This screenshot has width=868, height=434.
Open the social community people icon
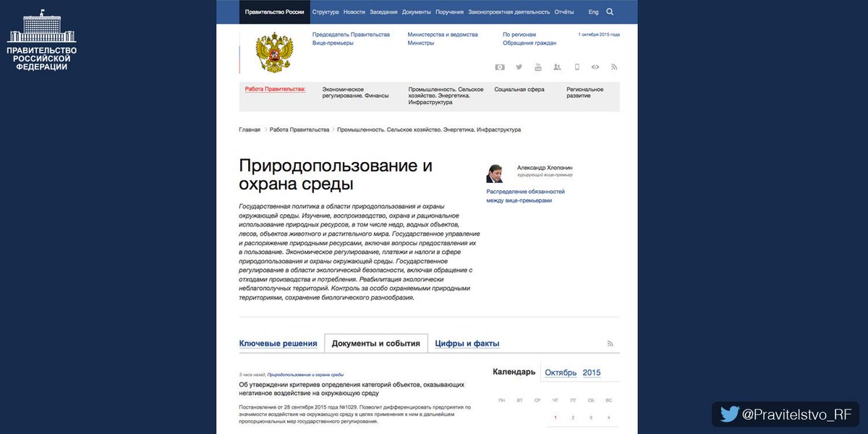pos(557,67)
